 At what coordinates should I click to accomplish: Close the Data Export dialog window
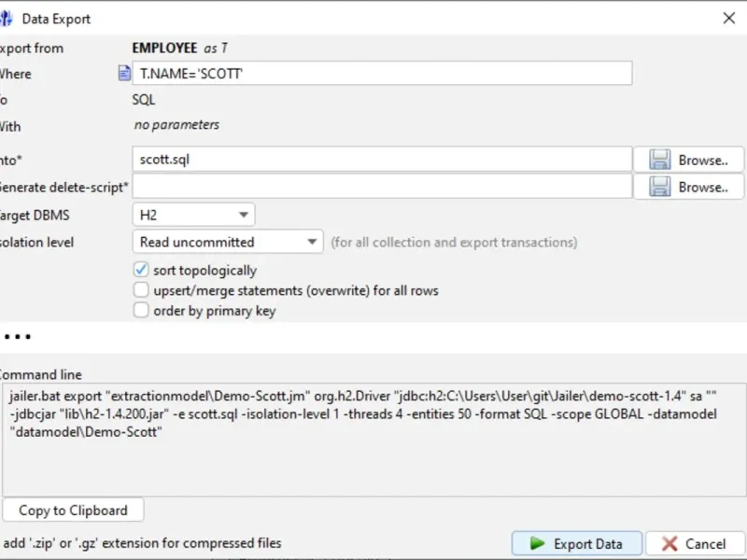pos(729,18)
